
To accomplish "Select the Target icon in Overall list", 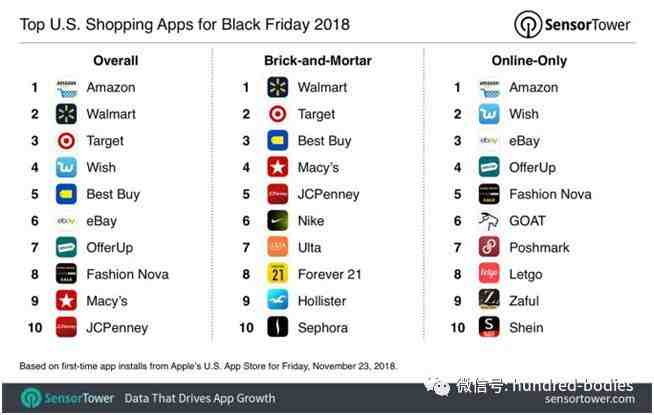I will pos(66,141).
